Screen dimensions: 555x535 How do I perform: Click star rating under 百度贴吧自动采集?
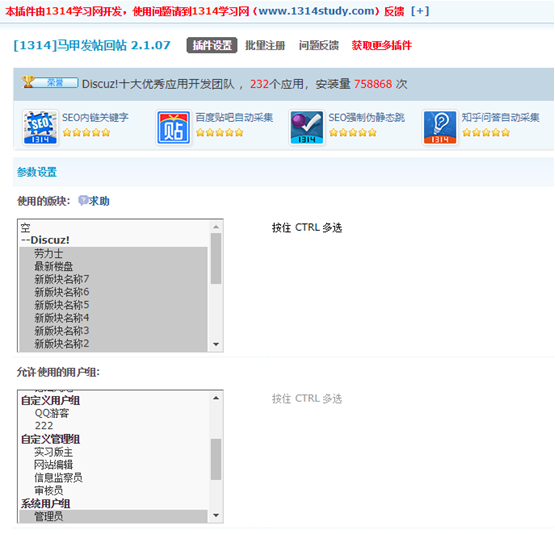(219, 133)
